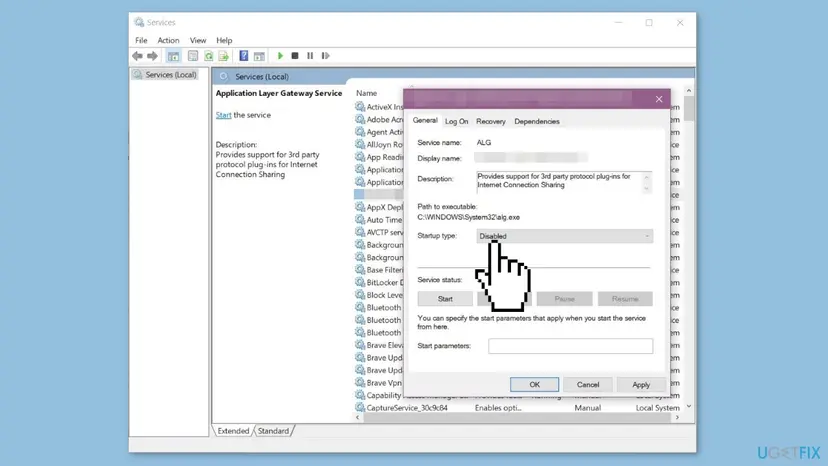Select the Brave Elev service row
Screen dimensions: 828x466
click(385, 345)
